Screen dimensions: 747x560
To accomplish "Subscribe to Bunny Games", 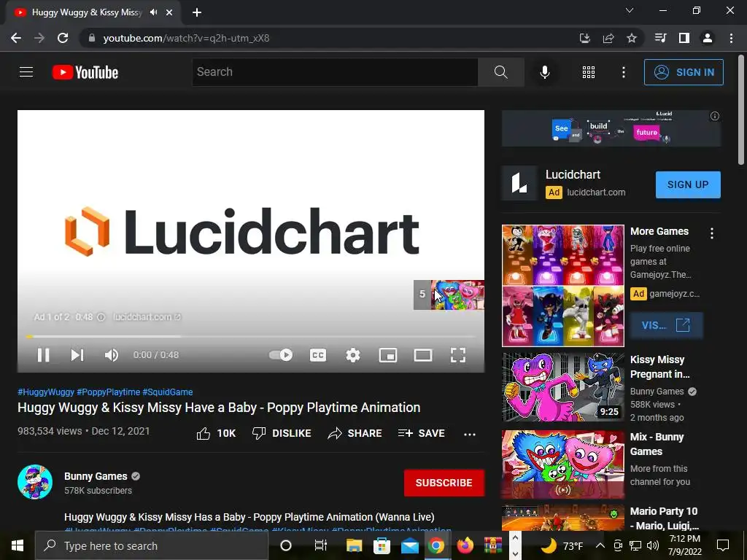I will (444, 483).
